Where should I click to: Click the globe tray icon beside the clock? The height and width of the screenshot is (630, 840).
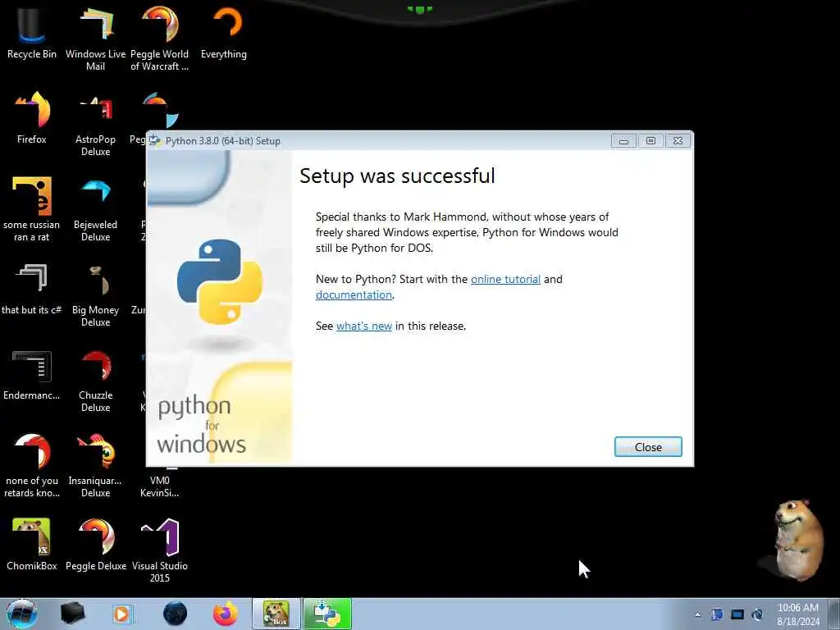coord(757,614)
